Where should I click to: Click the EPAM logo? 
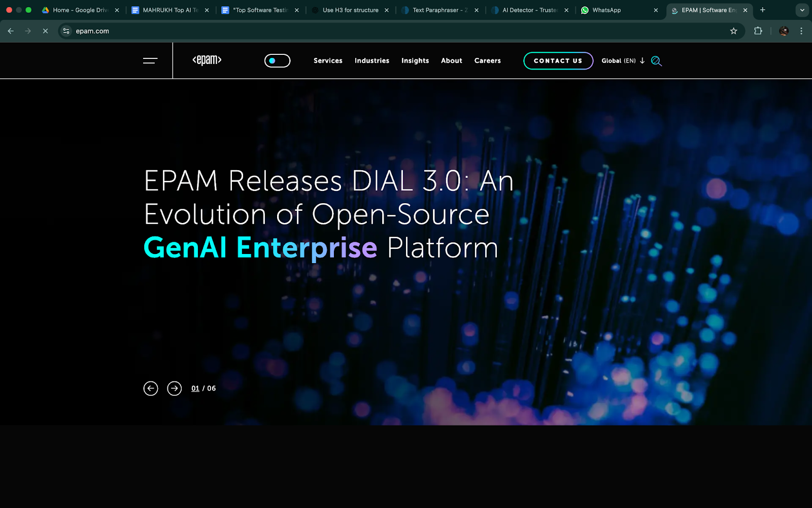coord(207,60)
